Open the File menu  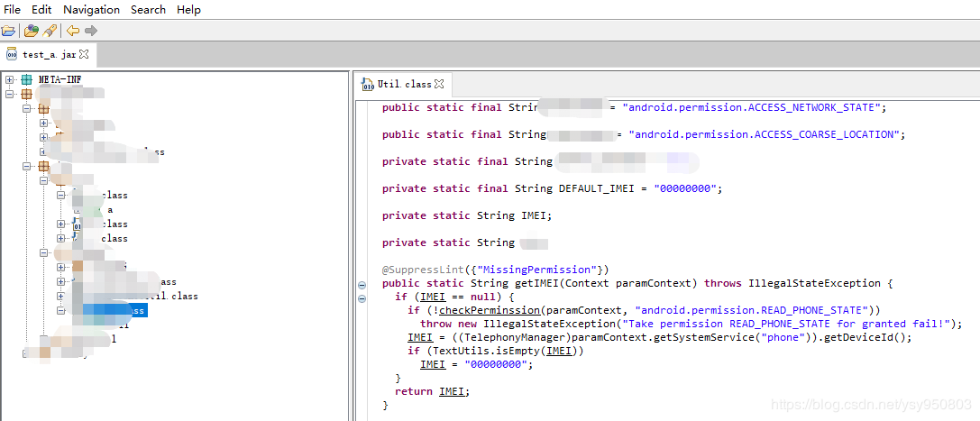13,10
